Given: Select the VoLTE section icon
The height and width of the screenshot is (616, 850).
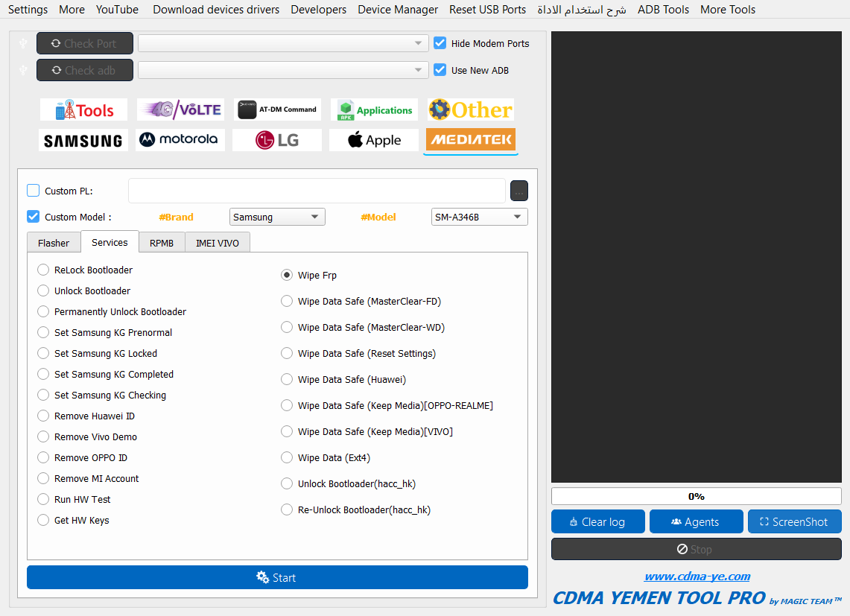Looking at the screenshot, I should (x=180, y=110).
